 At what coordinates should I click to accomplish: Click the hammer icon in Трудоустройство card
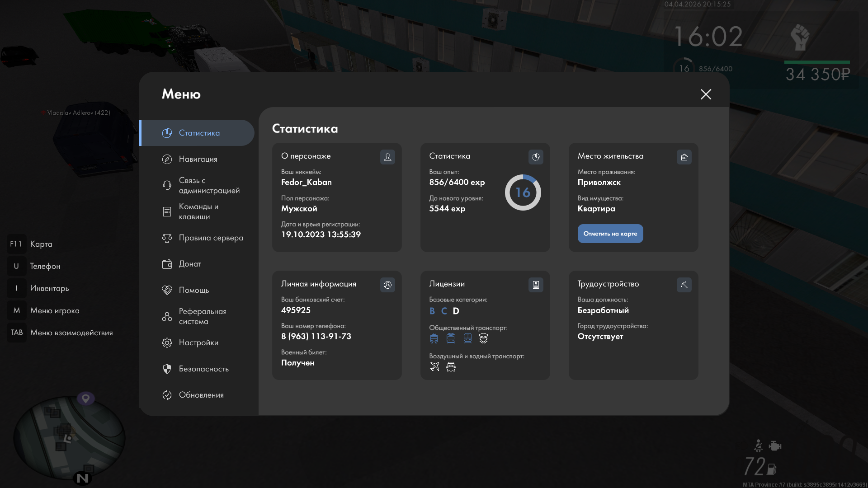pos(684,285)
